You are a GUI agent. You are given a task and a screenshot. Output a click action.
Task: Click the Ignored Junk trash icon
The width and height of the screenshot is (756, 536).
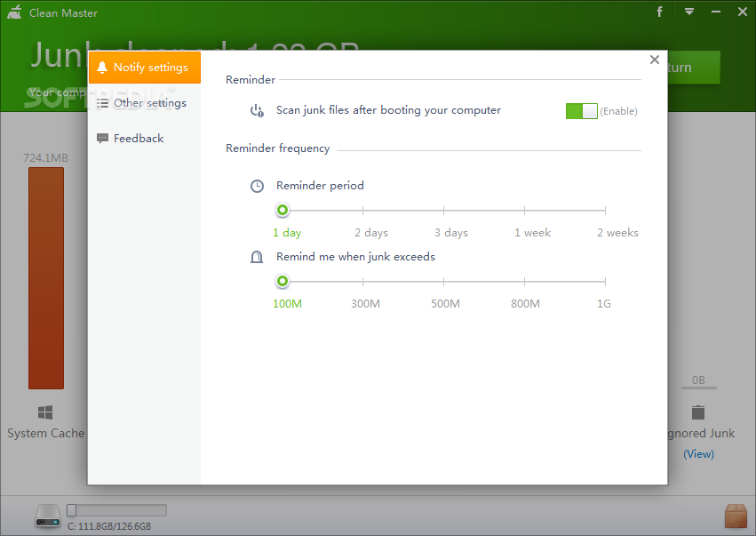pyautogui.click(x=698, y=412)
